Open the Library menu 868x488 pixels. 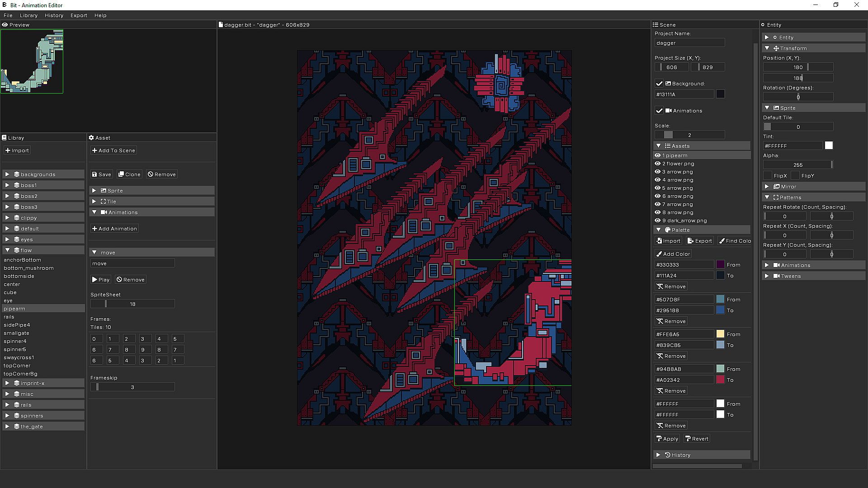(x=28, y=15)
